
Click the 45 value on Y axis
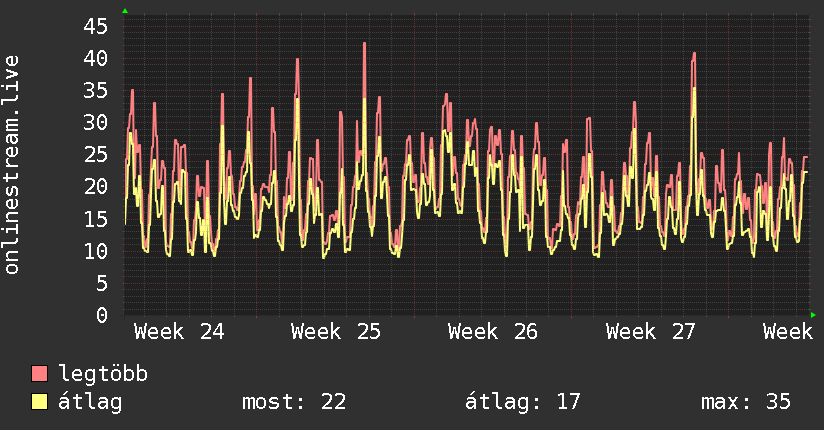pyautogui.click(x=96, y=26)
